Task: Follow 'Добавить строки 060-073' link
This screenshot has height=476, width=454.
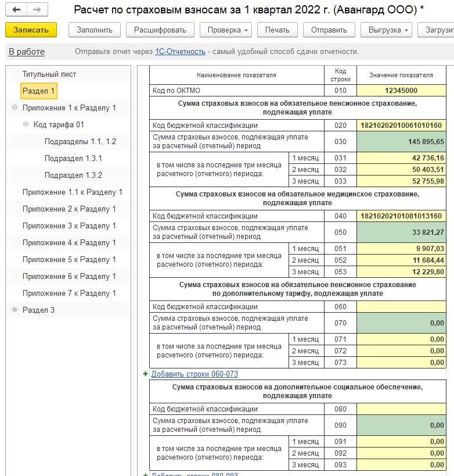Action: coord(194,374)
